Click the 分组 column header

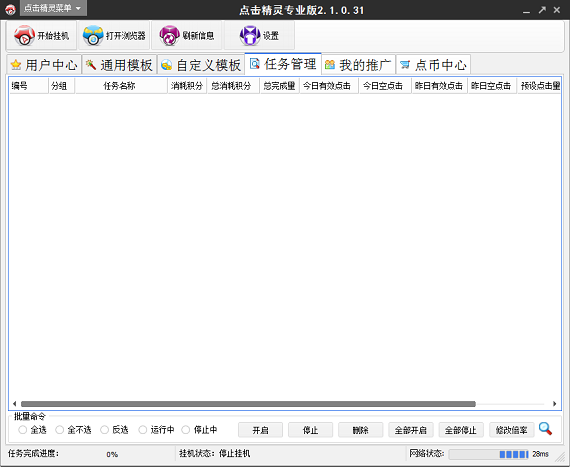(61, 86)
